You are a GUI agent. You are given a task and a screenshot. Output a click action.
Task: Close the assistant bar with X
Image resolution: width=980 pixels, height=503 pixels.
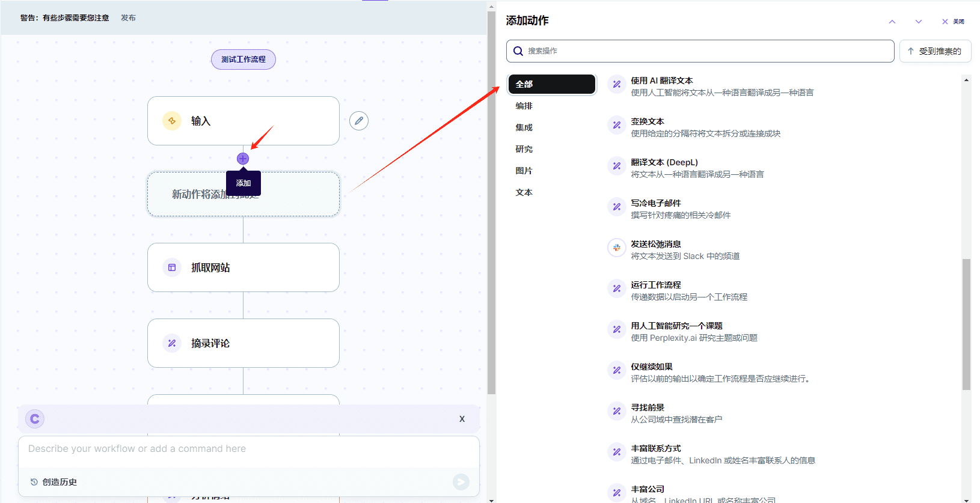tap(462, 419)
